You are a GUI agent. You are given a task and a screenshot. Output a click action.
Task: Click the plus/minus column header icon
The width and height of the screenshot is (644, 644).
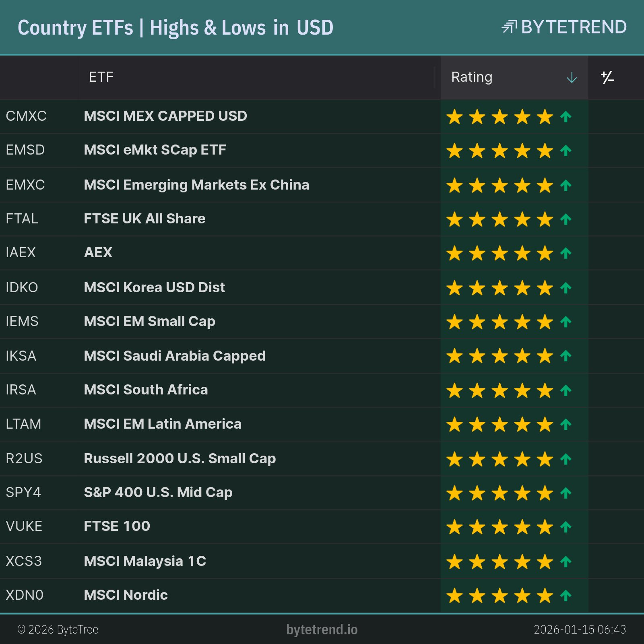pos(607,77)
